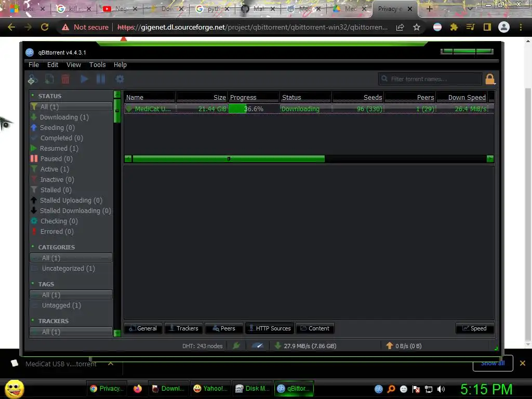Collapse the TAGS sidebar section
532x399 pixels.
(x=33, y=284)
